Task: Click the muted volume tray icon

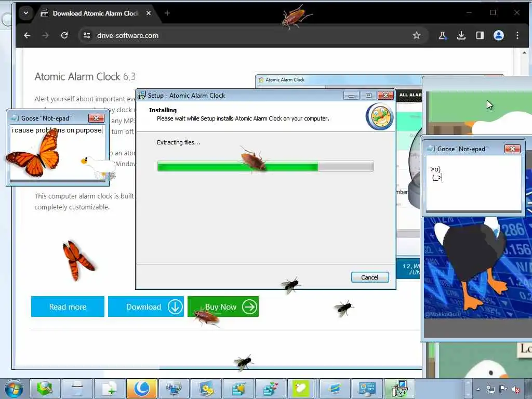Action: pyautogui.click(x=516, y=389)
